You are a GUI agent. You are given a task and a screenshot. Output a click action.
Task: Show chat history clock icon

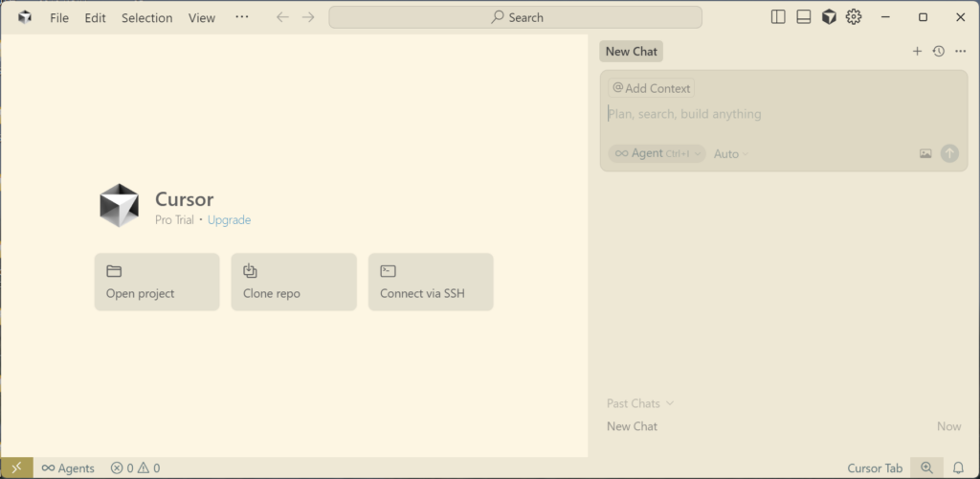[939, 52]
